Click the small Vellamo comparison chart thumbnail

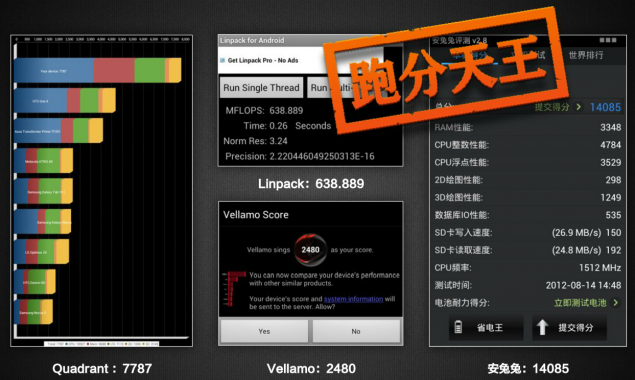tap(234, 288)
